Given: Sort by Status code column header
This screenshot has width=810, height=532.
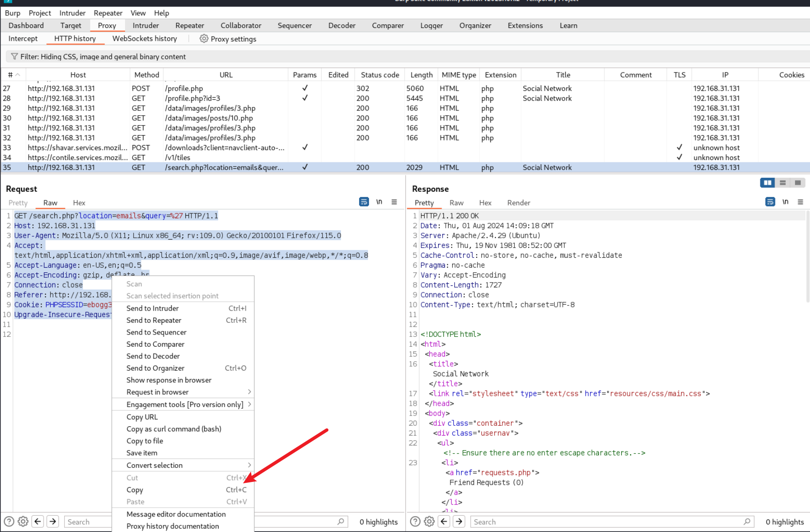Looking at the screenshot, I should 380,75.
